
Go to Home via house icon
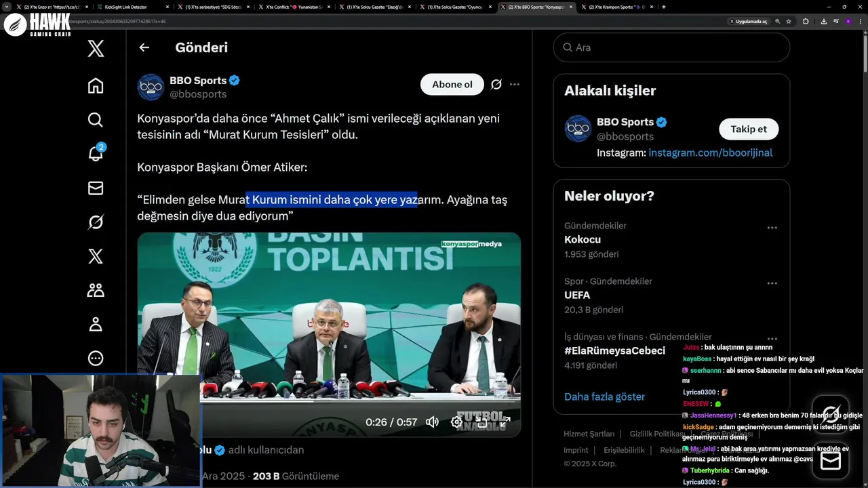pos(96,85)
